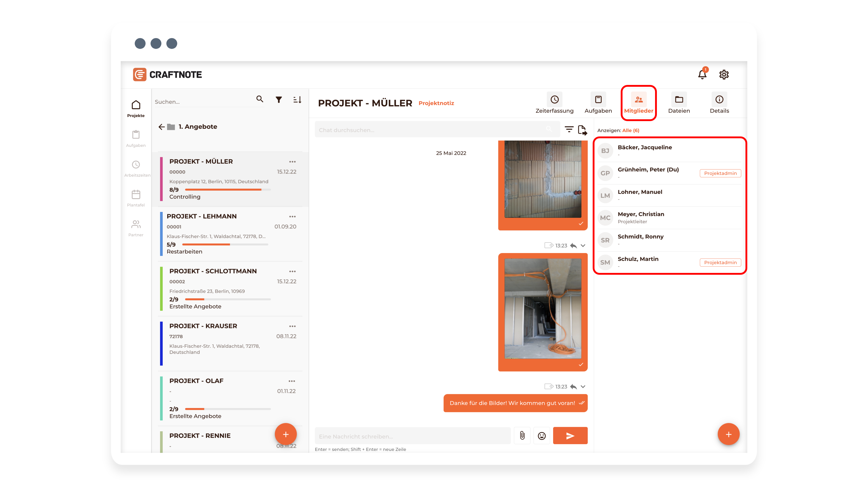Image resolution: width=868 pixels, height=488 pixels.
Task: Open the orange cable corridor photo
Action: [x=543, y=308]
